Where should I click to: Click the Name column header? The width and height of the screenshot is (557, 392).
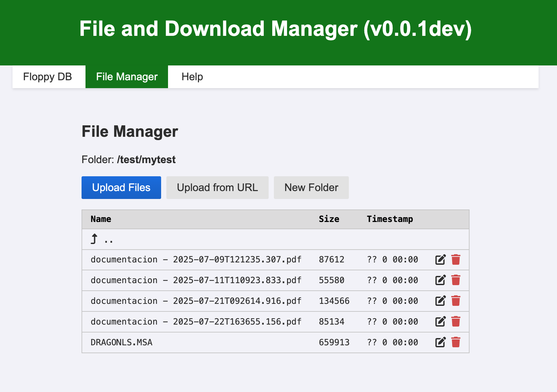pyautogui.click(x=101, y=219)
